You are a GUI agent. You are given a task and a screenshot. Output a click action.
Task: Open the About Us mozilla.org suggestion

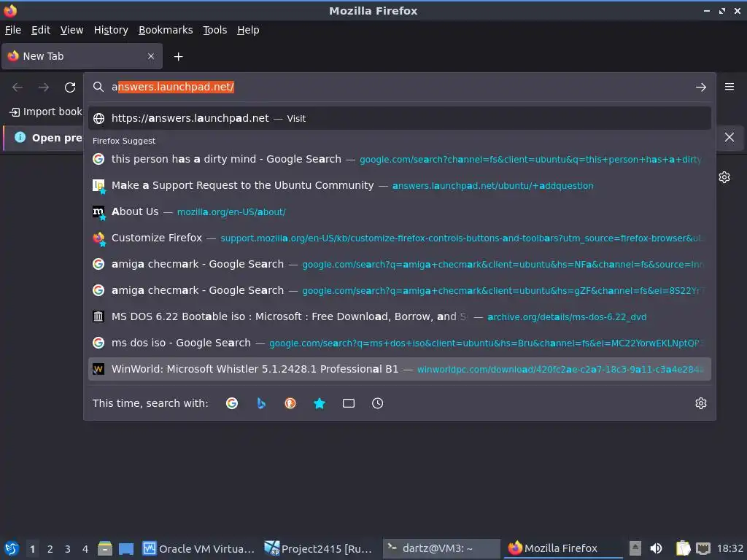pos(399,211)
